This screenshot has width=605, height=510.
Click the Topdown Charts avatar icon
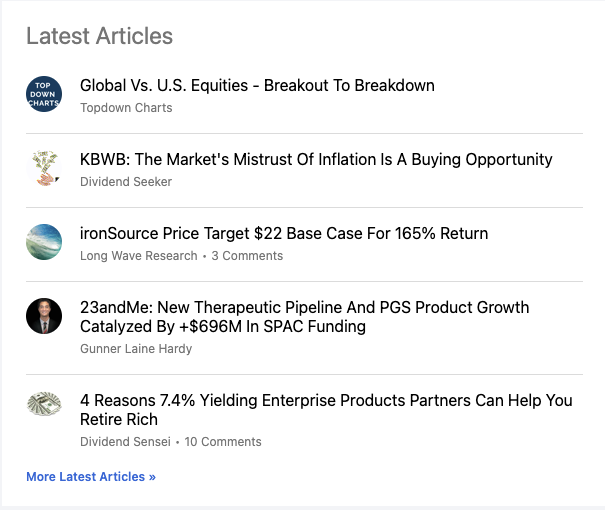tap(44, 94)
